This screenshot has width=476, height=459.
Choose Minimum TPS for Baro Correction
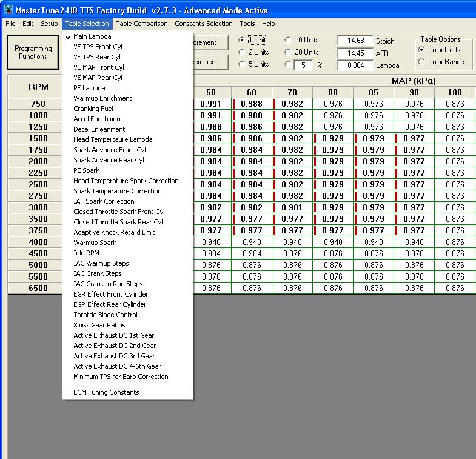coord(127,377)
